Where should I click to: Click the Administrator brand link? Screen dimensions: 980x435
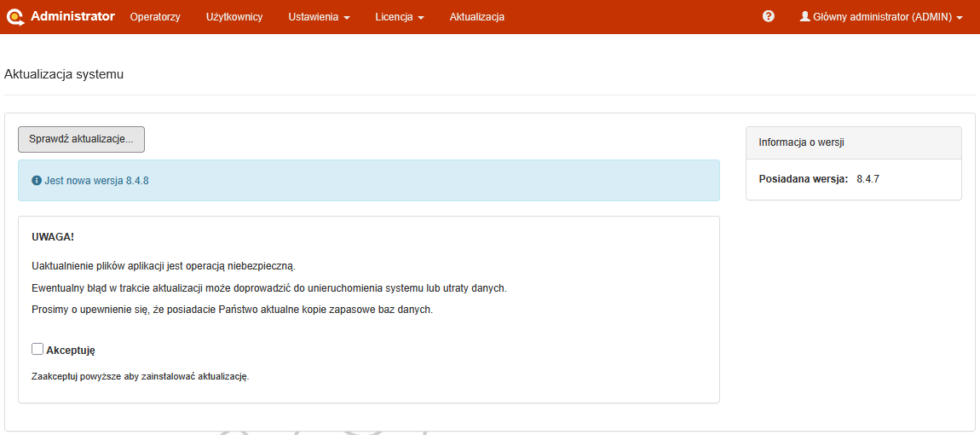click(x=72, y=16)
